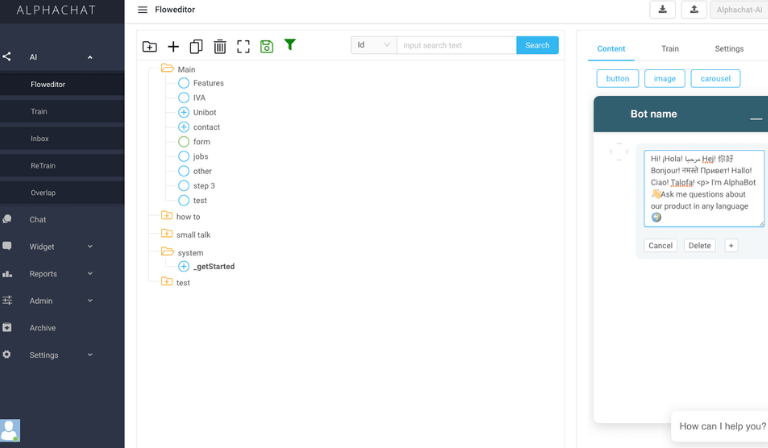
Task: Click the Search button
Action: coord(537,45)
